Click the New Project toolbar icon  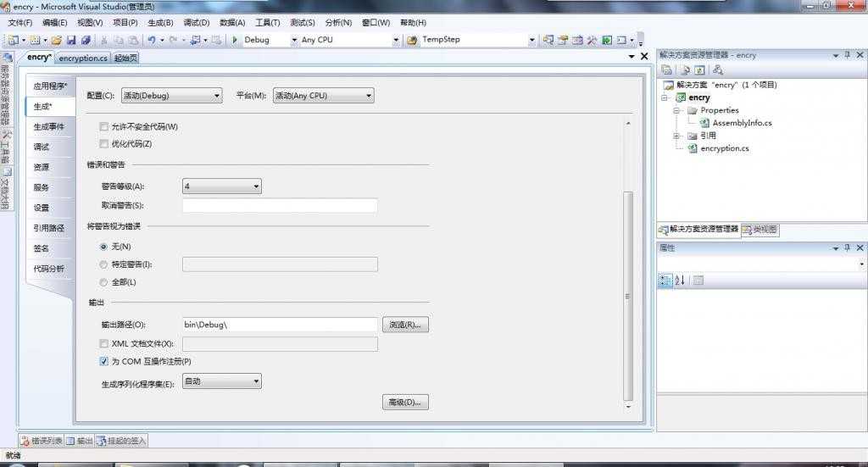(14, 40)
